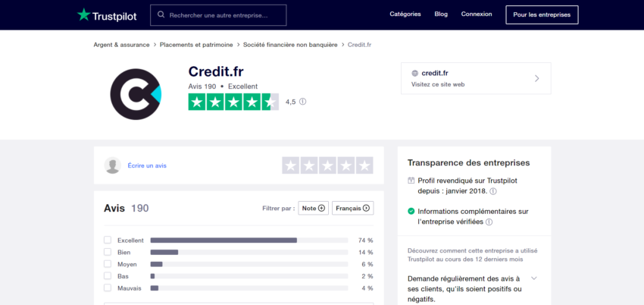Click calendar icon near Profil revendiqué

411,181
